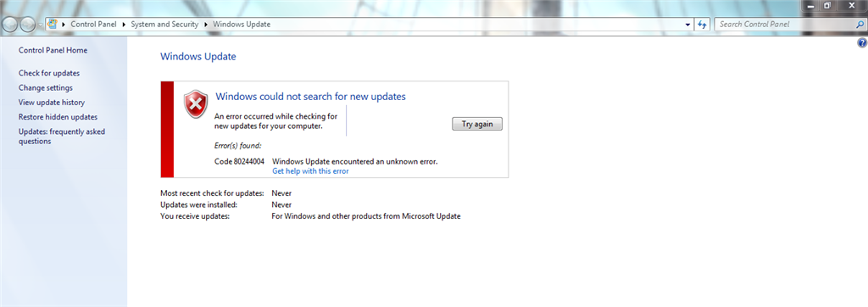868x307 pixels.
Task: Go to System and Security breadcrumb
Action: tap(164, 25)
